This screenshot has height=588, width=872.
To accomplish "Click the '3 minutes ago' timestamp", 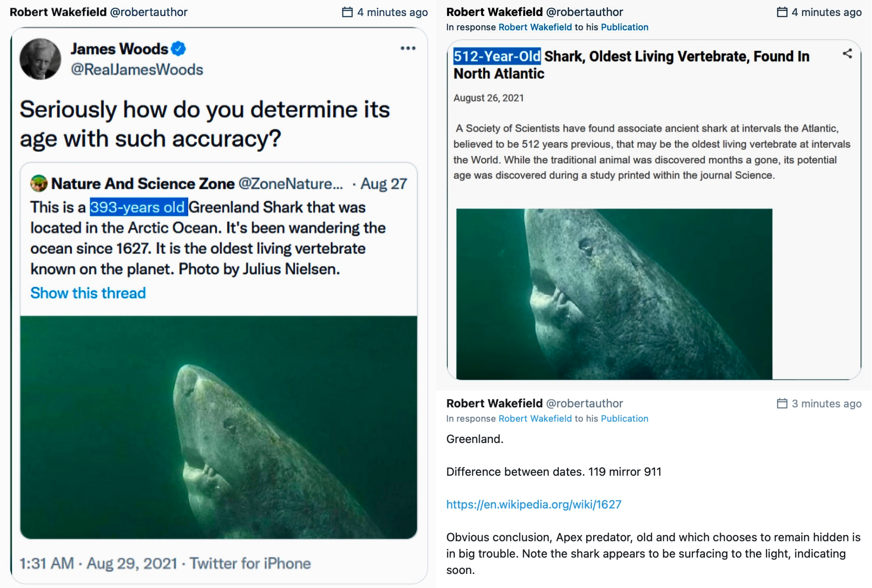I will click(x=826, y=404).
